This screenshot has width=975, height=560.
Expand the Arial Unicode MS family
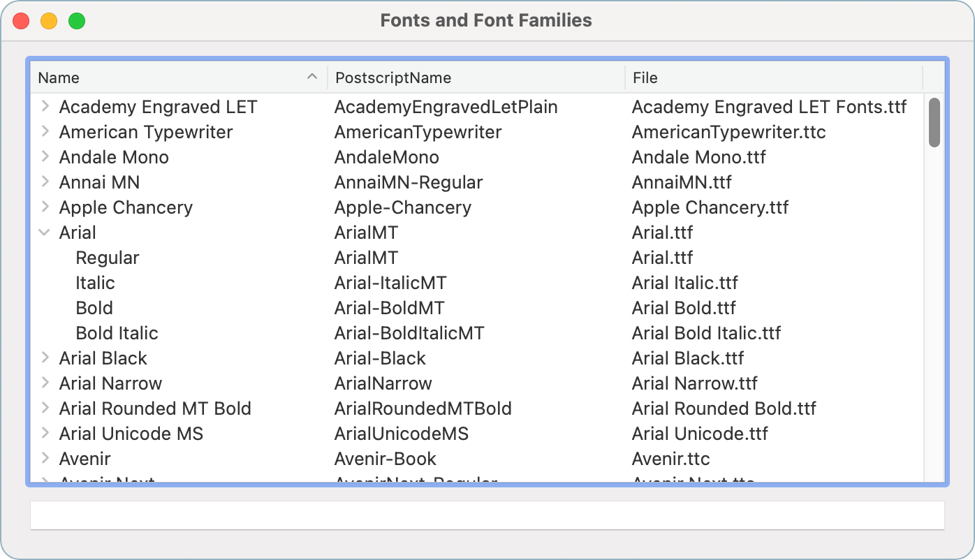[45, 434]
